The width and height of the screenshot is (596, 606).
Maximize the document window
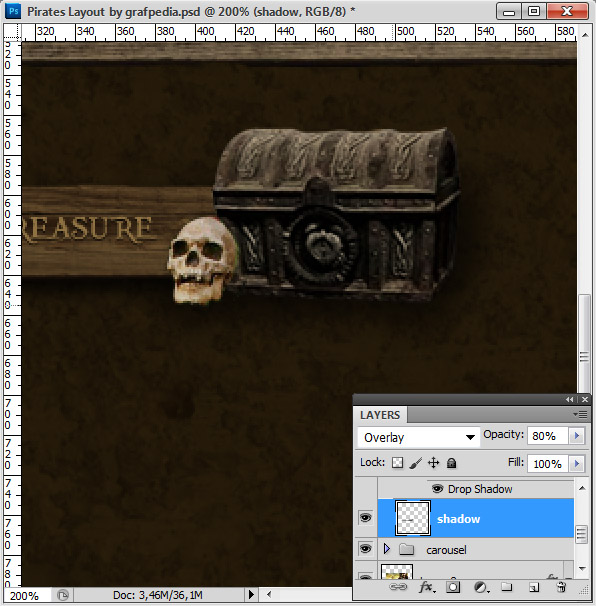tap(534, 11)
